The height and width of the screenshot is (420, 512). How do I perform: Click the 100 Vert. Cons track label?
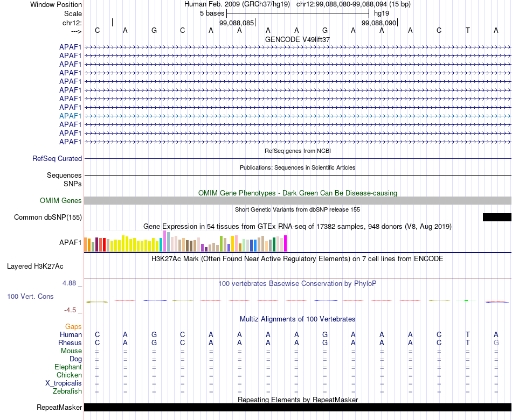click(x=30, y=296)
